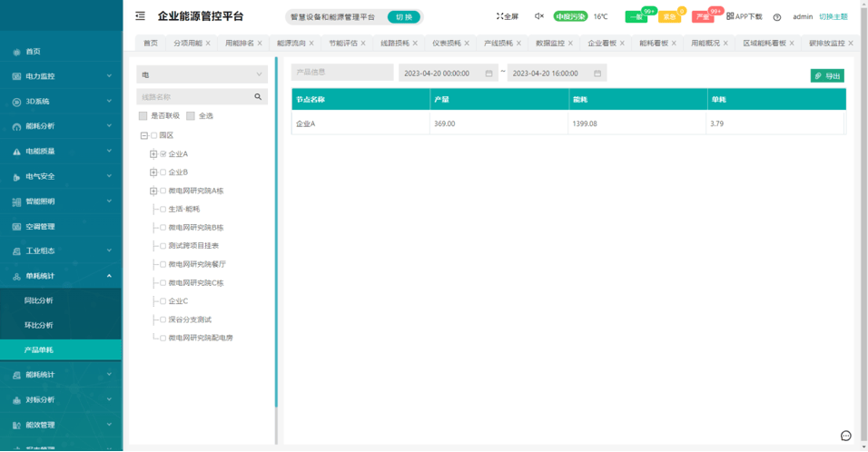Open calendar icon of the start date field

[x=488, y=74]
